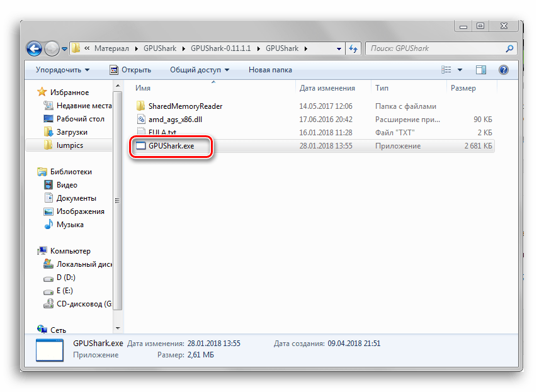544x392 pixels.
Task: Select the GPUShark.exe application icon
Action: 141,146
